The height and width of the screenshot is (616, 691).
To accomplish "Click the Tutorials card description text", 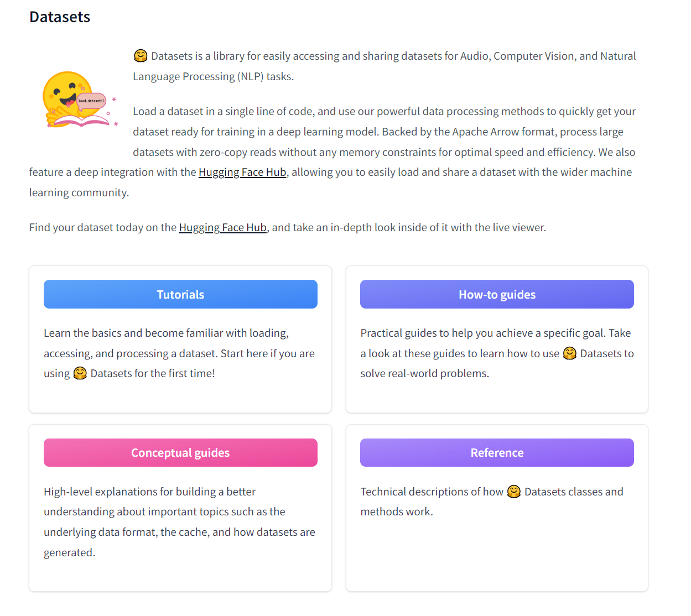I will click(179, 353).
